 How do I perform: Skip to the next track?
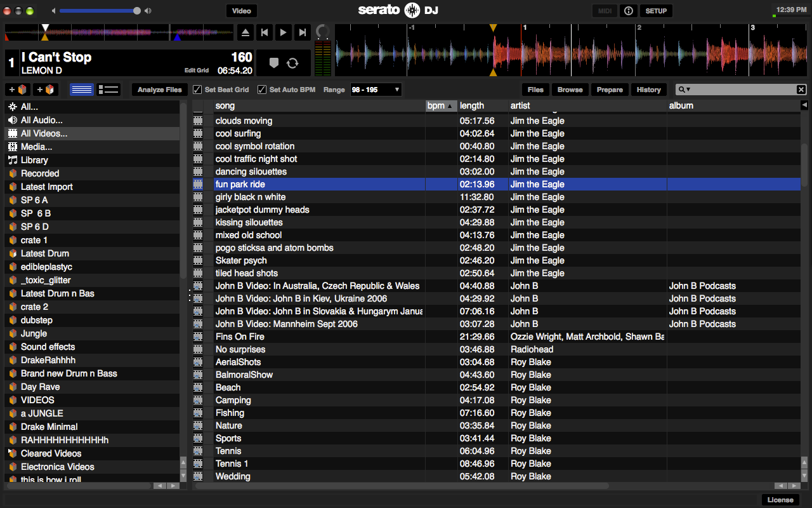click(303, 32)
